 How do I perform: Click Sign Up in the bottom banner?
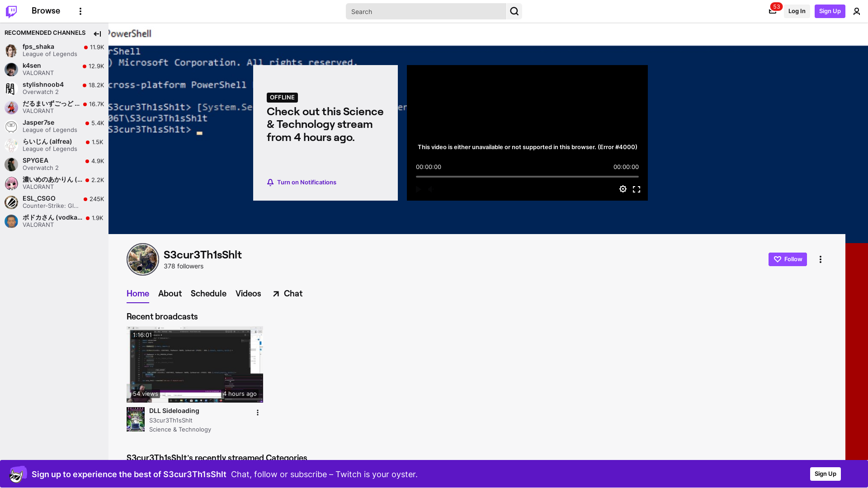826,474
